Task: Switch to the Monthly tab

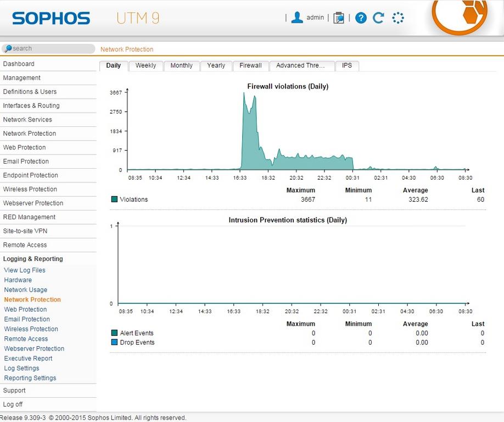Action: coord(182,65)
